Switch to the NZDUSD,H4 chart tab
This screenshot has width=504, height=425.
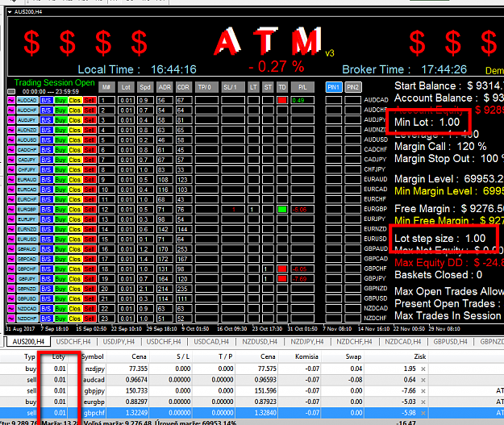pyautogui.click(x=260, y=342)
